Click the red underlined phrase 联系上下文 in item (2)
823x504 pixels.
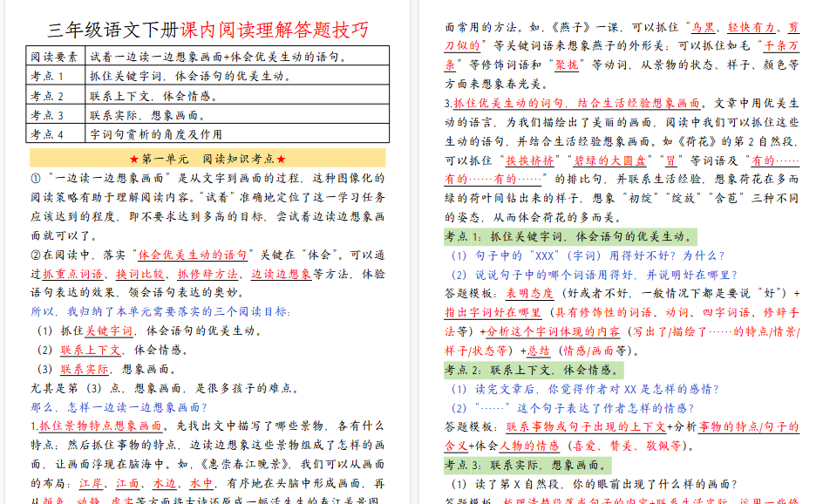pyautogui.click(x=91, y=350)
